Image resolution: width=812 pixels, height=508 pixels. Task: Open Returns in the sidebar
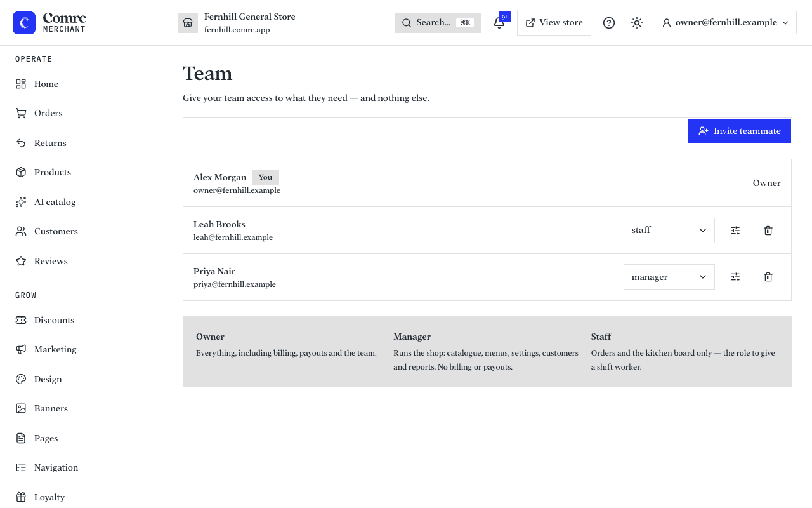coord(81,143)
